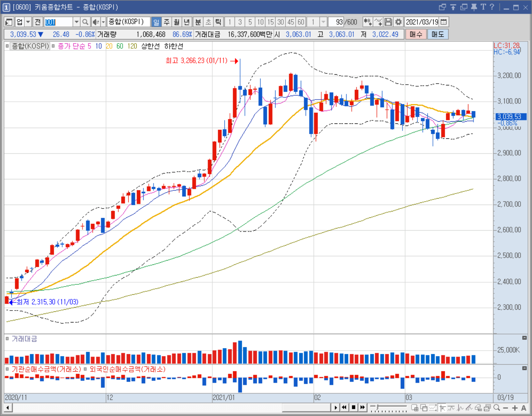Click the 매도 sell button
Image resolution: width=532 pixels, height=416 pixels.
[438, 34]
